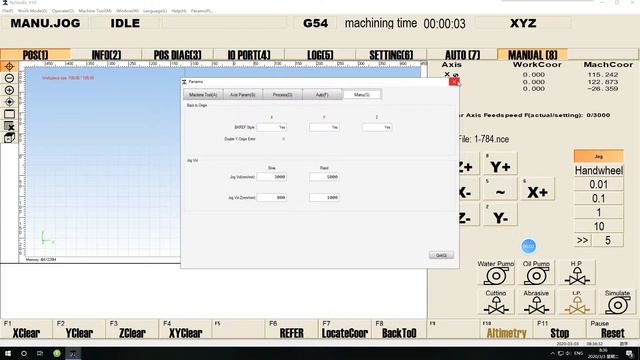640x360 pixels.
Task: Switch to the LOG(5) tab
Action: pos(320,54)
